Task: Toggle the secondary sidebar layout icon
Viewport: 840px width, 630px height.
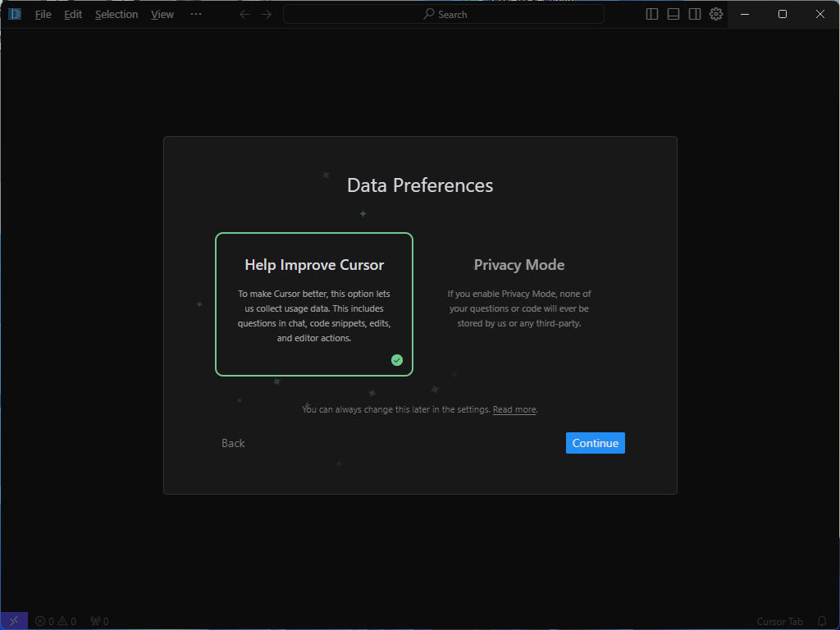Action: click(x=695, y=15)
